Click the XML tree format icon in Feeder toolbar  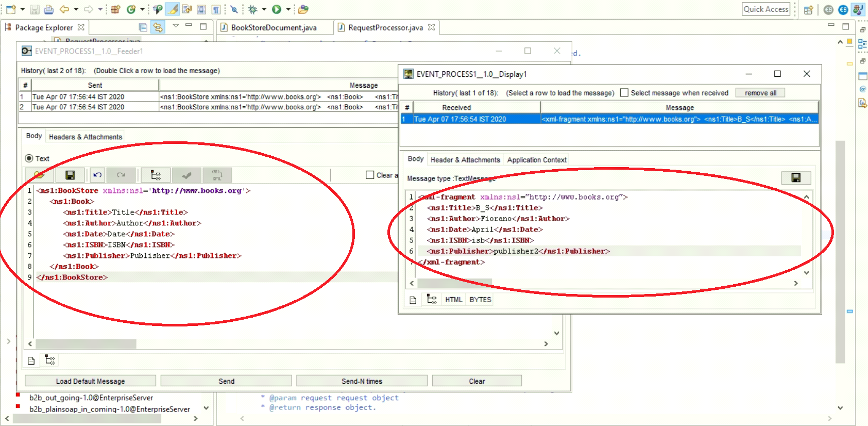point(156,175)
